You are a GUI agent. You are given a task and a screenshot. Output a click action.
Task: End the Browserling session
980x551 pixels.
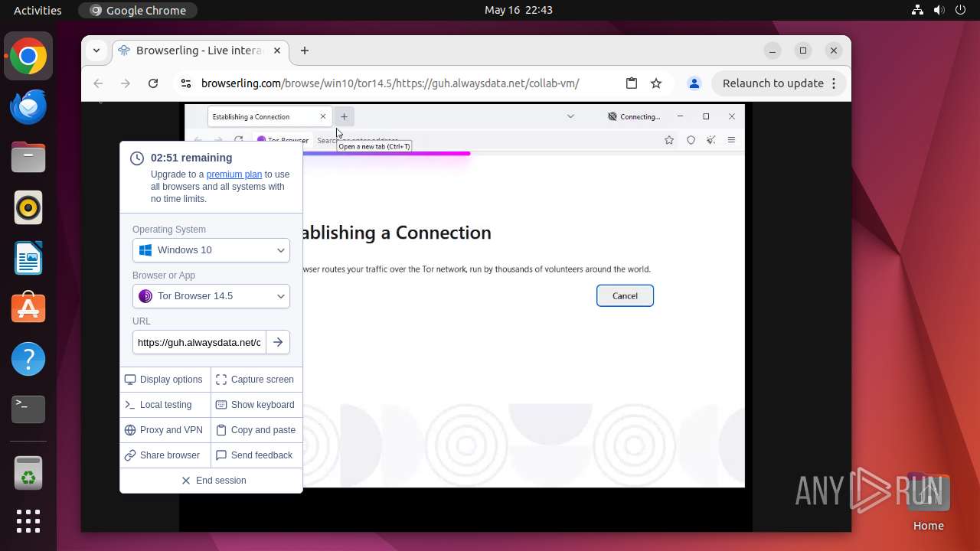[211, 481]
